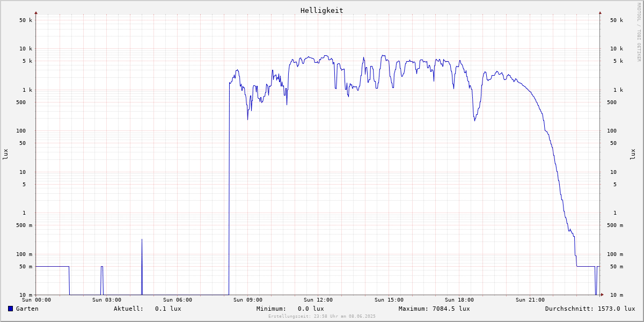Click the Sun 21:00 time axis label
Image resolution: width=644 pixels, height=322 pixels.
(530, 300)
